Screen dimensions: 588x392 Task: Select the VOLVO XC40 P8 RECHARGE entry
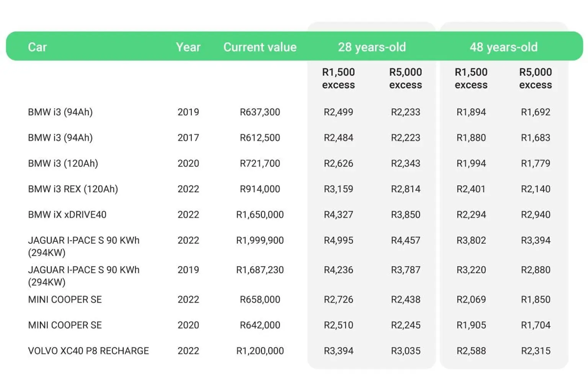[x=88, y=351]
